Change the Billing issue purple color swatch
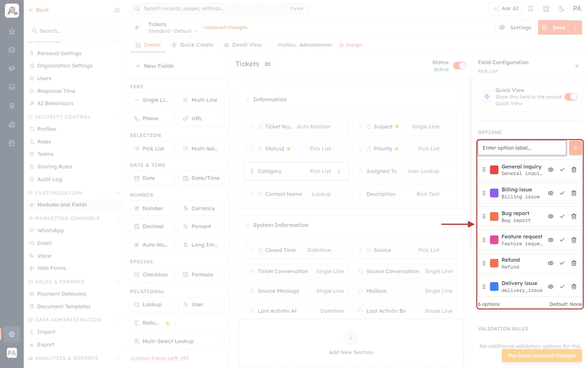 [x=494, y=193]
